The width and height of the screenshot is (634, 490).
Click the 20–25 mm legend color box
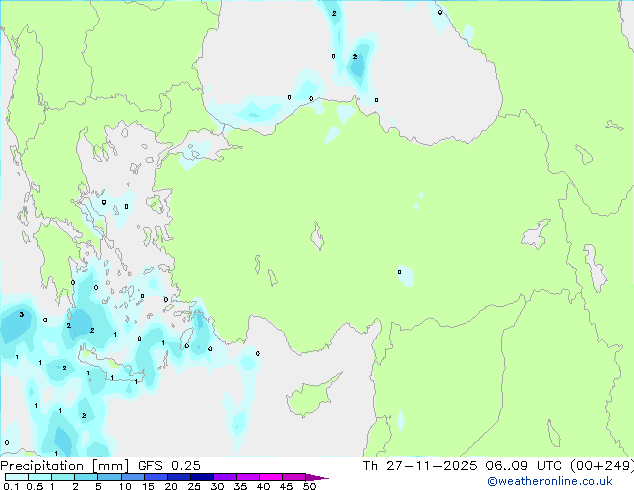[x=178, y=477]
